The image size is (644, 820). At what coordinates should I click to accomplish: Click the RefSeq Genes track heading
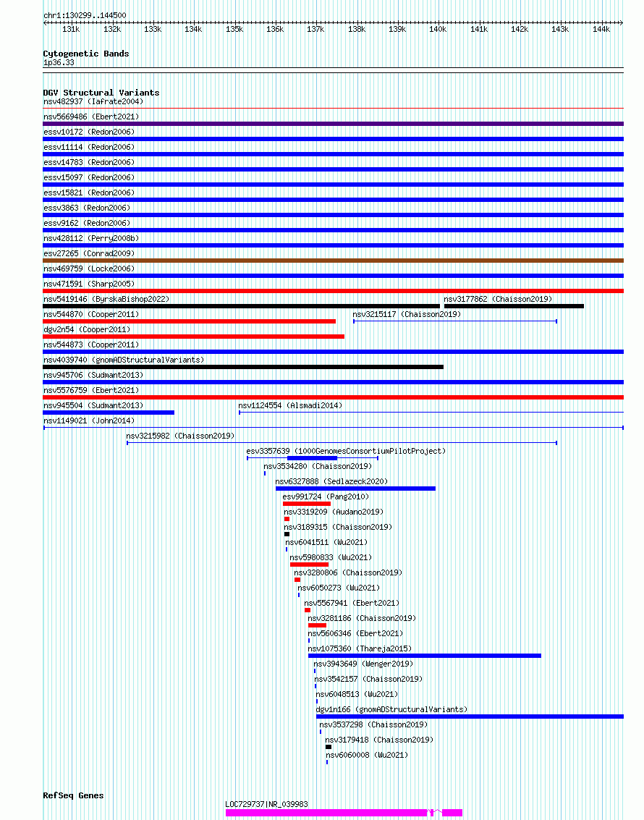73,795
